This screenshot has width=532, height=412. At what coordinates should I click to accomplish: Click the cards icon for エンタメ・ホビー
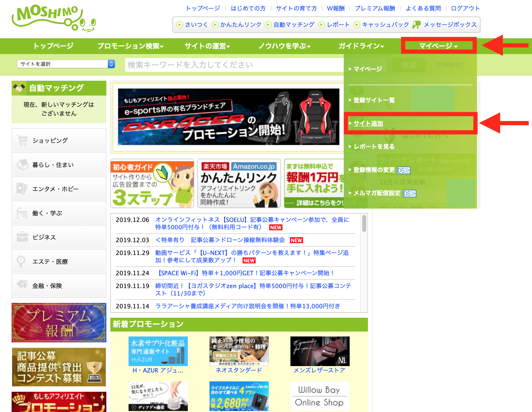[22, 189]
